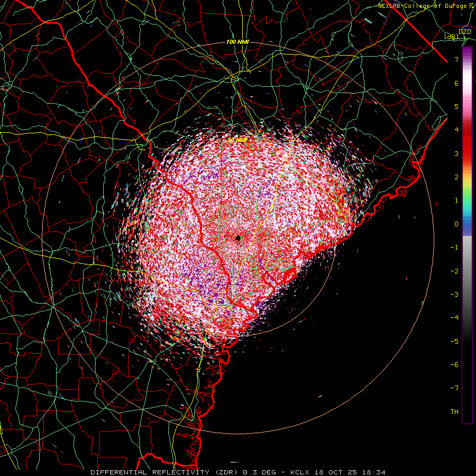Click the "18 OCT 25" date text

click(x=335, y=472)
